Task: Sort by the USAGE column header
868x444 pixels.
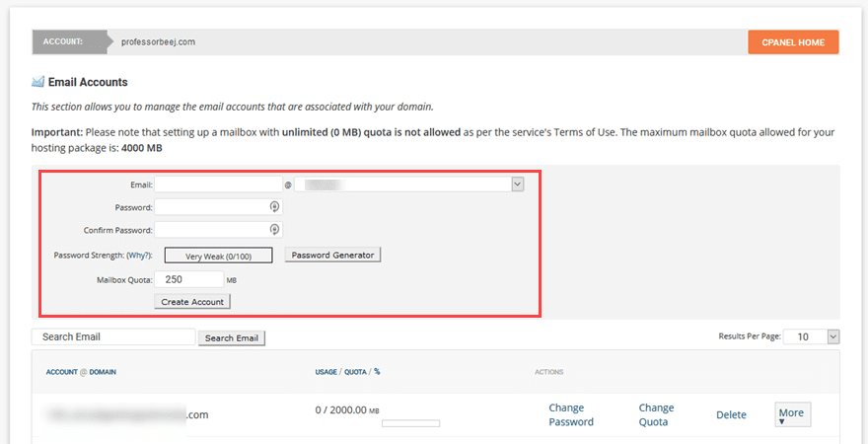Action: pyautogui.click(x=326, y=372)
